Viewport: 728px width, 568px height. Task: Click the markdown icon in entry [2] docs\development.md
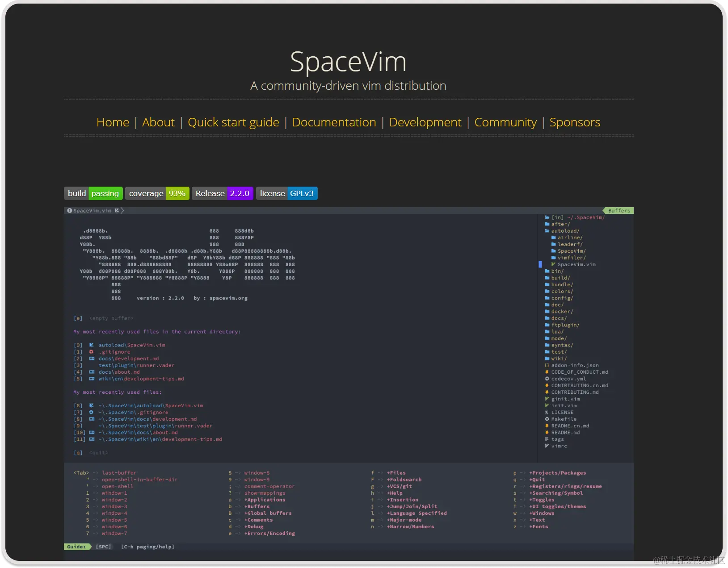pos(92,359)
